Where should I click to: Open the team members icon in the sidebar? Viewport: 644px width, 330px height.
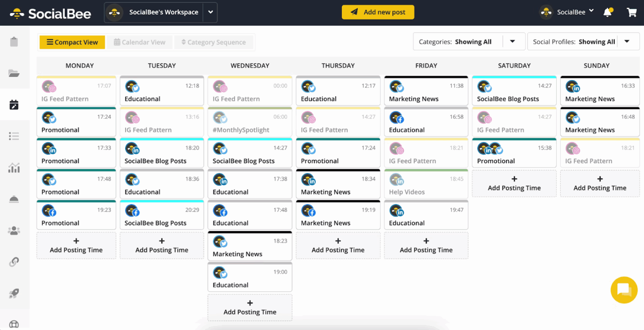(14, 230)
